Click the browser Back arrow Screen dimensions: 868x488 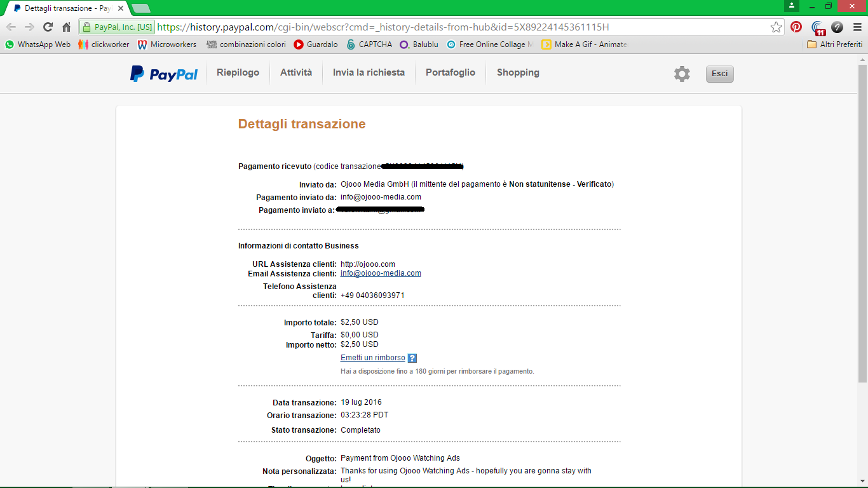point(11,27)
